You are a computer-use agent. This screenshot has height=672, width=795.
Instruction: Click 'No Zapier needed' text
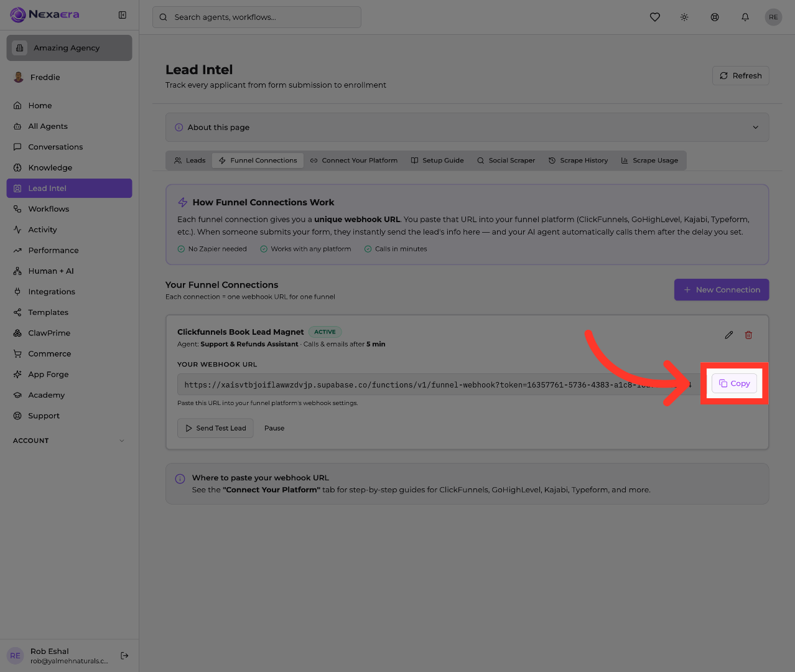coord(218,249)
